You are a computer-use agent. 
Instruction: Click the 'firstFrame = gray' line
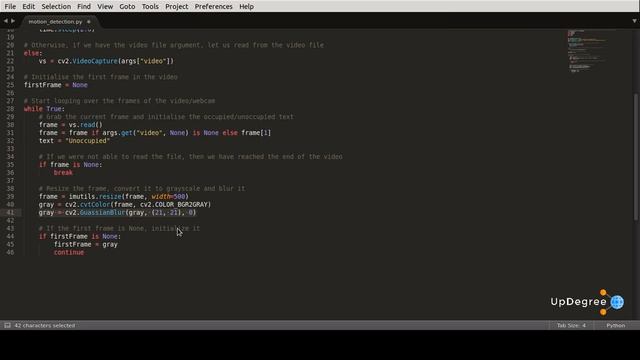[86, 244]
